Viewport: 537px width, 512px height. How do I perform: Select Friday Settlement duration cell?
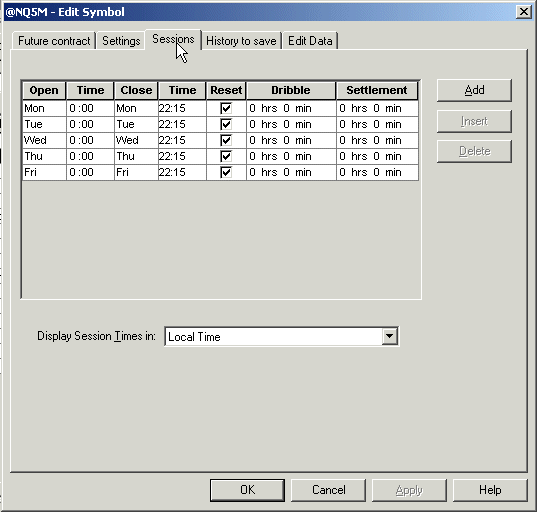(377, 172)
